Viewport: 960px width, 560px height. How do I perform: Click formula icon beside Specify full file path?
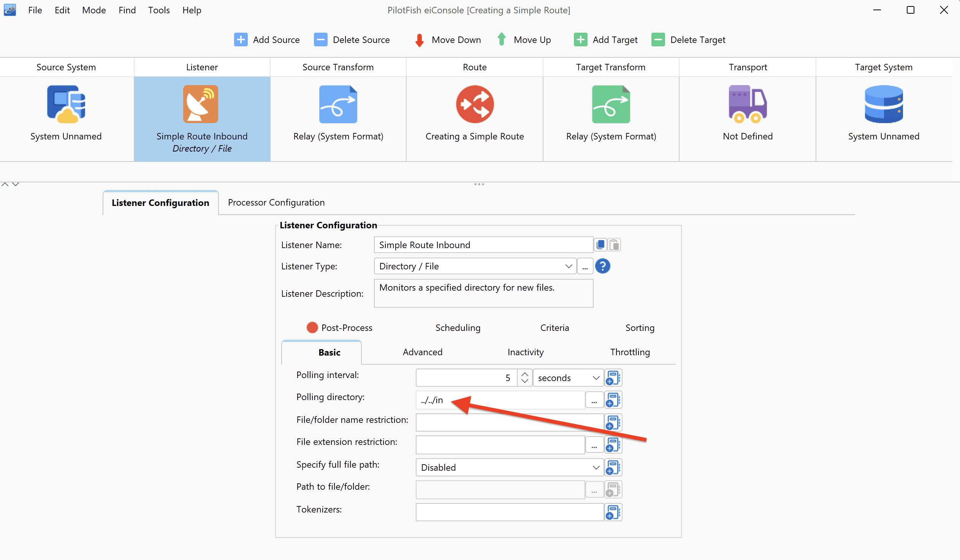point(613,467)
